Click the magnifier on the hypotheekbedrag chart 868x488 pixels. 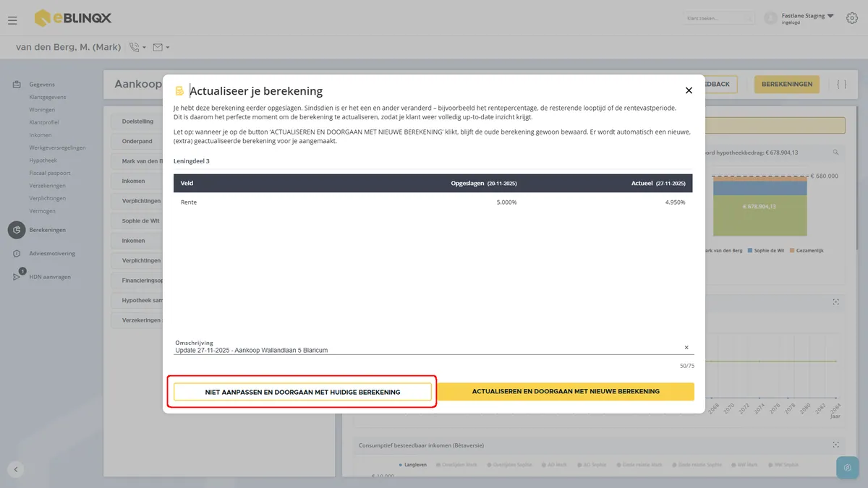coord(836,153)
